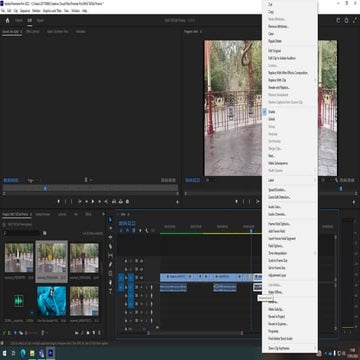Click the Project panel search field
This screenshot has width=360, height=360.
click(x=22, y=233)
